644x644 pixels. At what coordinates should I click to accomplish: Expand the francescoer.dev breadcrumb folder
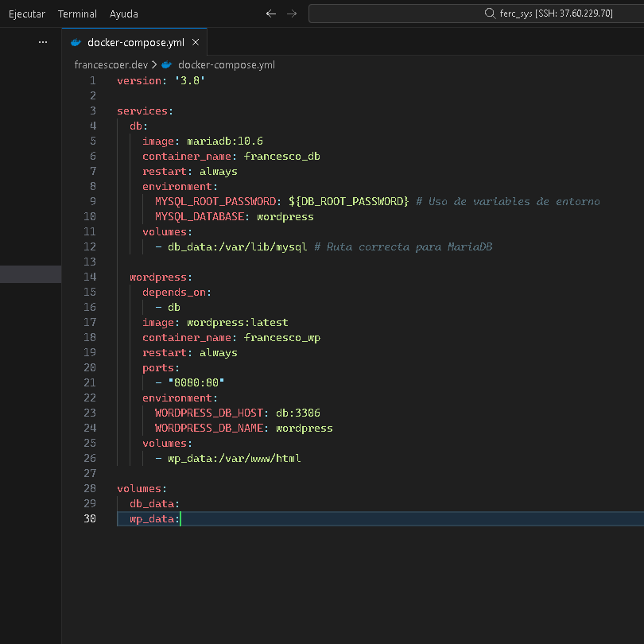pos(111,64)
